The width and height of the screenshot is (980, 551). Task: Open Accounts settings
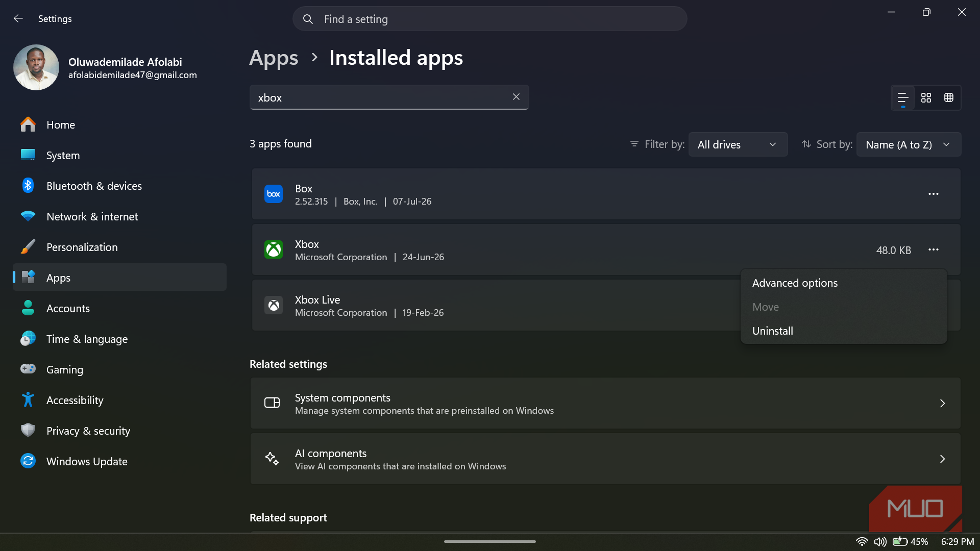[119, 308]
